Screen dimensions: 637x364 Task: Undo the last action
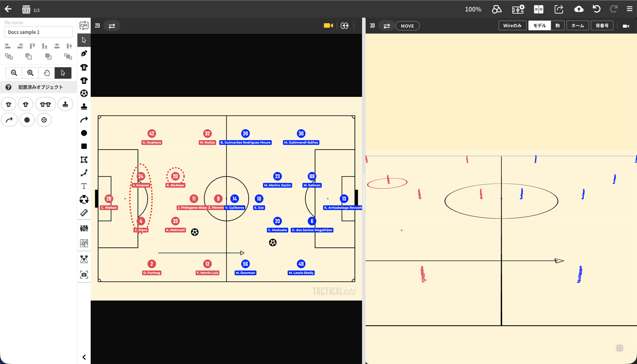[x=596, y=9]
